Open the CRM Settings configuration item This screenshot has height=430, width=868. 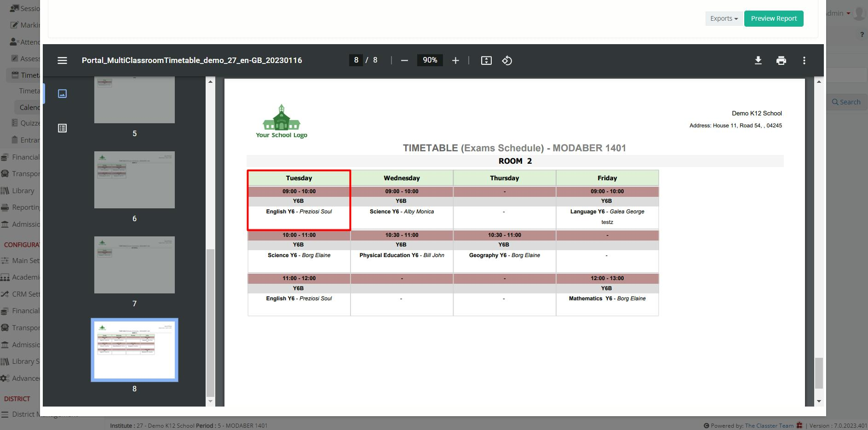tap(20, 294)
